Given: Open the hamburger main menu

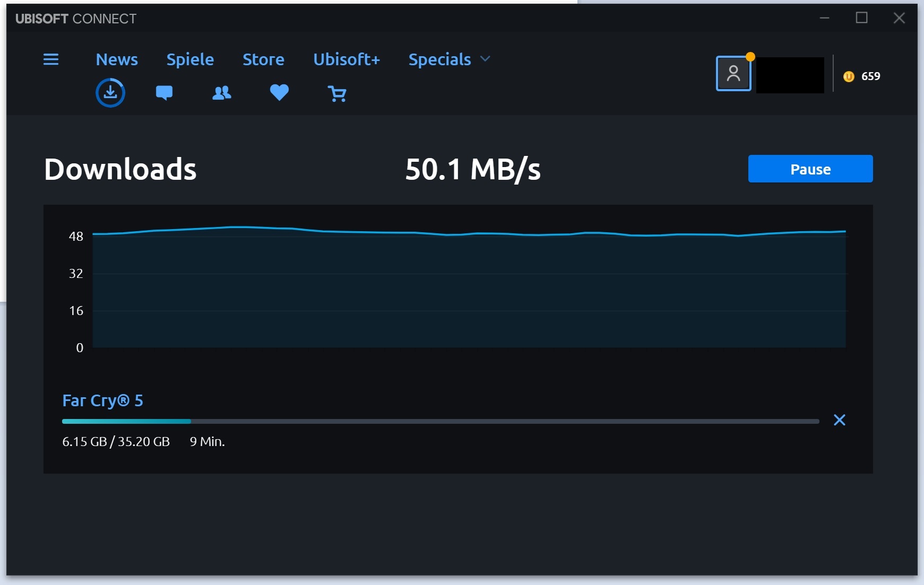Looking at the screenshot, I should point(51,59).
